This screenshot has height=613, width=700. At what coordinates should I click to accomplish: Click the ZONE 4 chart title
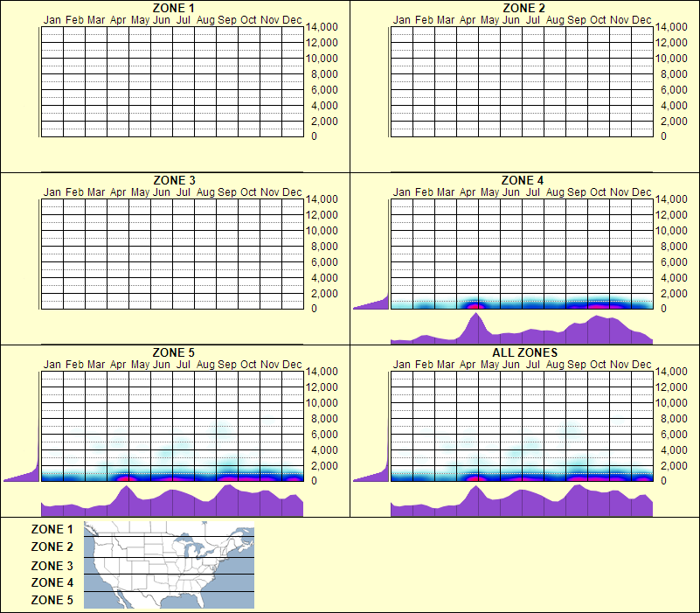[523, 180]
